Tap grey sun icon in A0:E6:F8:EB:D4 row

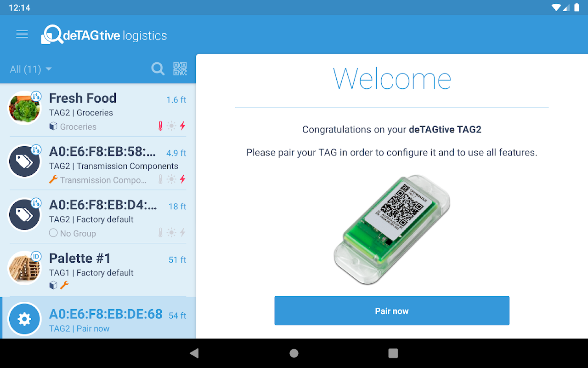coord(171,233)
